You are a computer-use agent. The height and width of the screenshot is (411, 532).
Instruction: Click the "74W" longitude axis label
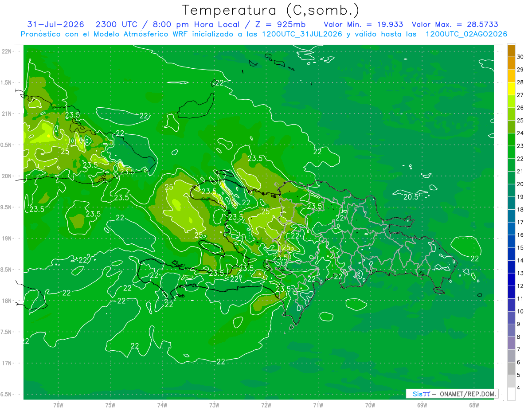[162, 405]
